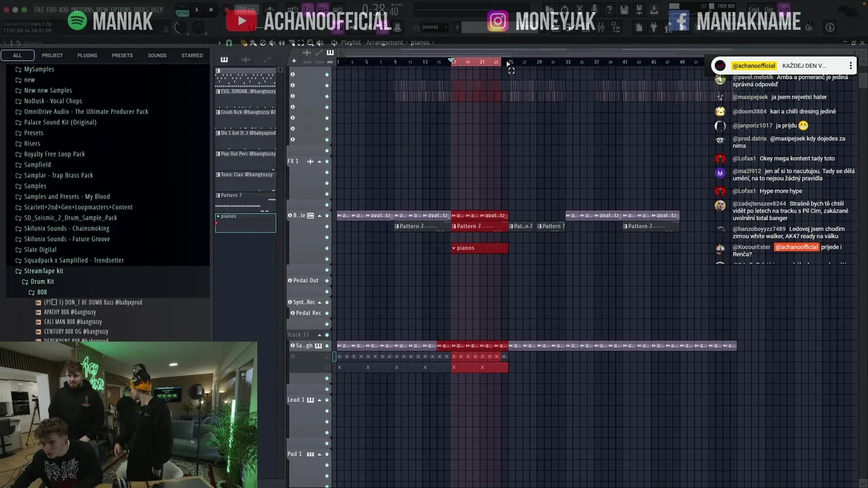The image size is (868, 488).
Task: Open the PATTERNS menu
Action: 81,10
